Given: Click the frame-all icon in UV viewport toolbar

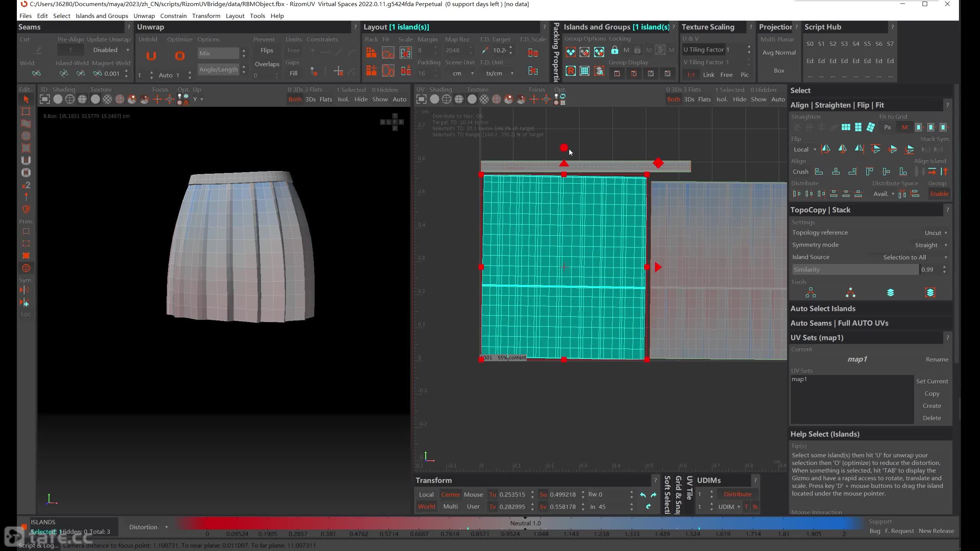Looking at the screenshot, I should pyautogui.click(x=421, y=99).
